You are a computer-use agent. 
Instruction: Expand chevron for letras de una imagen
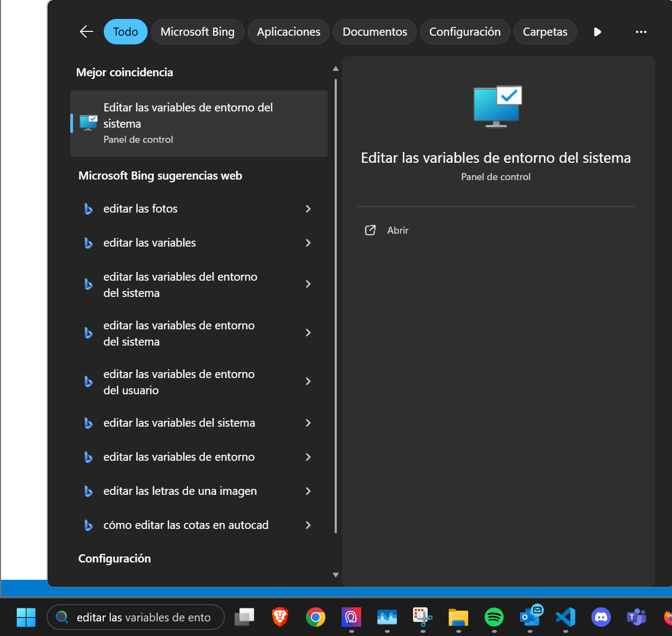click(308, 491)
